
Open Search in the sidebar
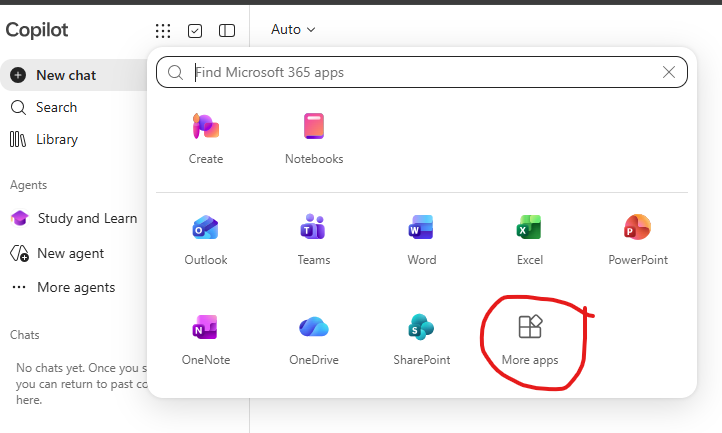coord(44,107)
